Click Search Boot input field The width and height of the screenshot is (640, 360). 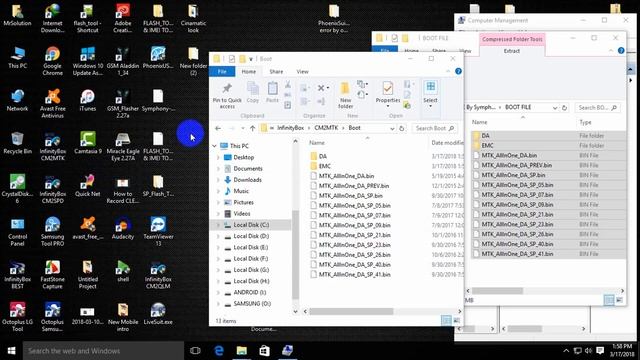[x=435, y=128]
